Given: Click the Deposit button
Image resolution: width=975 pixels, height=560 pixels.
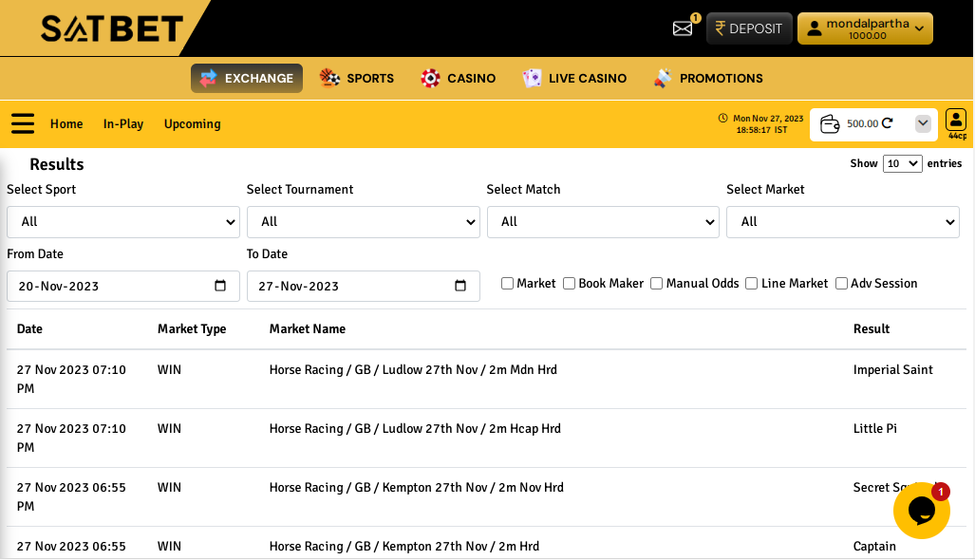Looking at the screenshot, I should [x=749, y=28].
